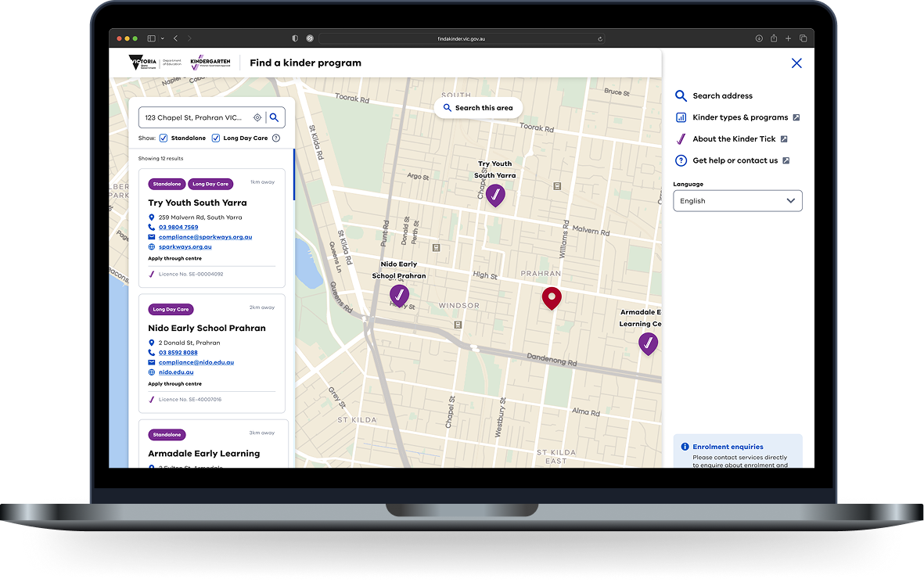Viewport: 924px width, 582px height.
Task: Click the privacy shield icon in Safari toolbar
Action: point(295,38)
